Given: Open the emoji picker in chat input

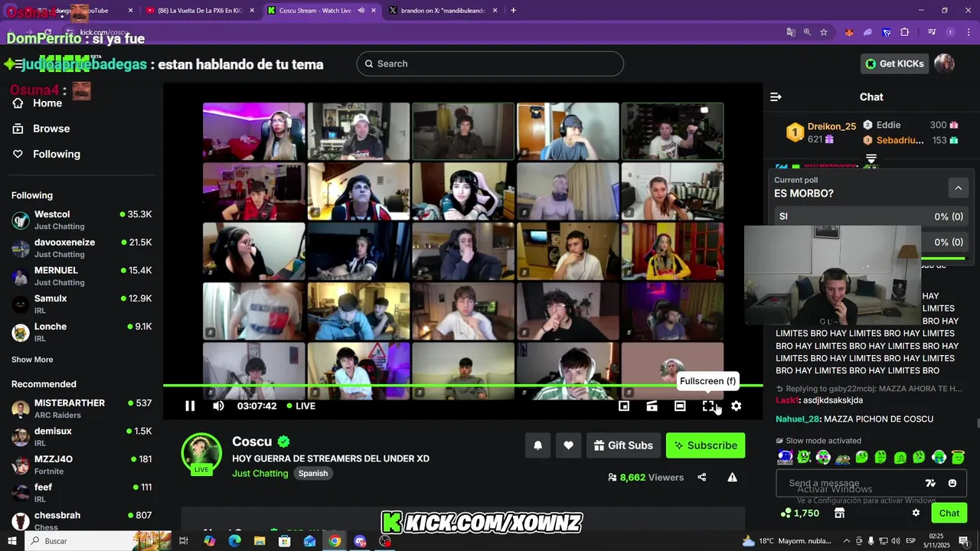Looking at the screenshot, I should 952,483.
